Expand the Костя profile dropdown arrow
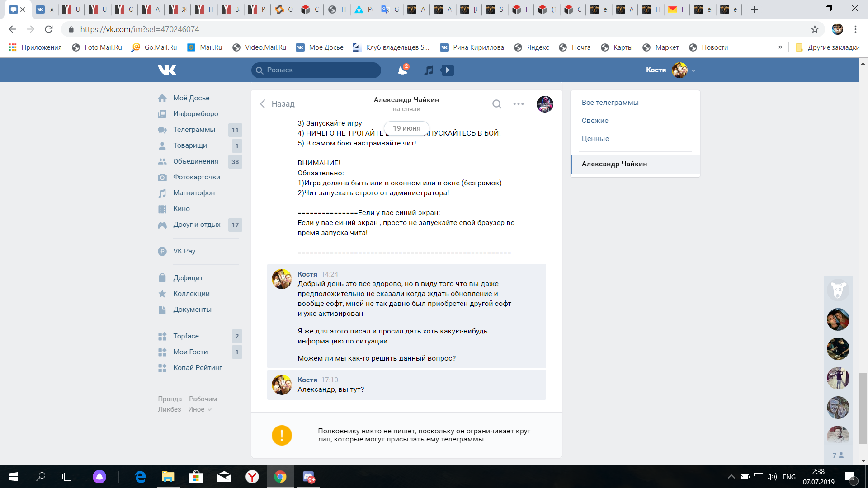 tap(693, 70)
